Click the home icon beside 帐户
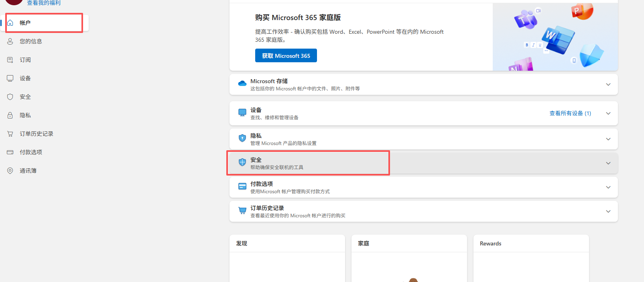The width and height of the screenshot is (644, 282). pos(10,23)
